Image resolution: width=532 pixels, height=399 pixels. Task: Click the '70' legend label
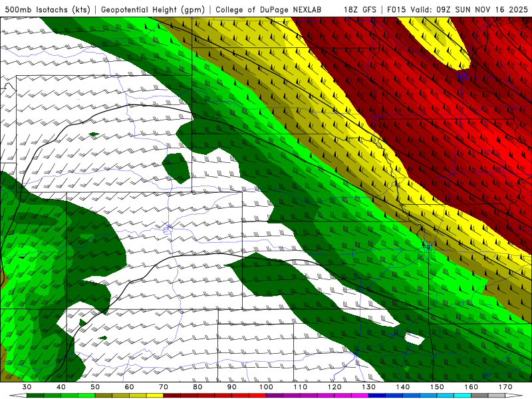coord(164,387)
